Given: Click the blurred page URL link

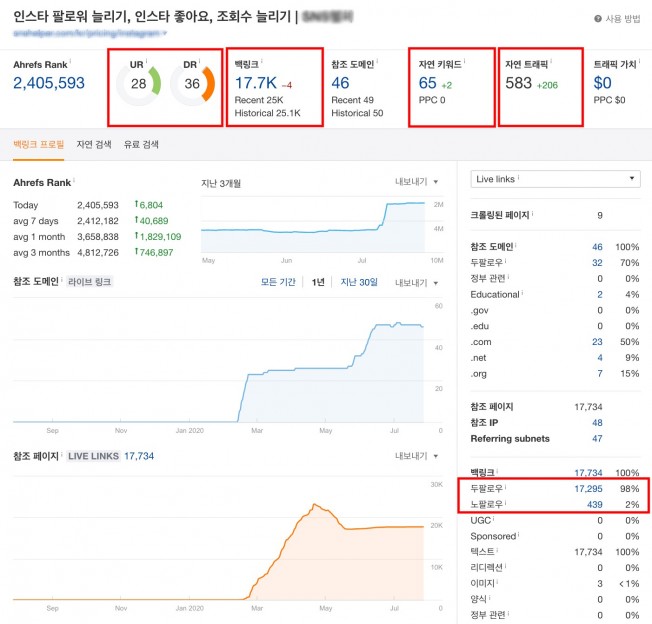Looking at the screenshot, I should click(x=86, y=33).
